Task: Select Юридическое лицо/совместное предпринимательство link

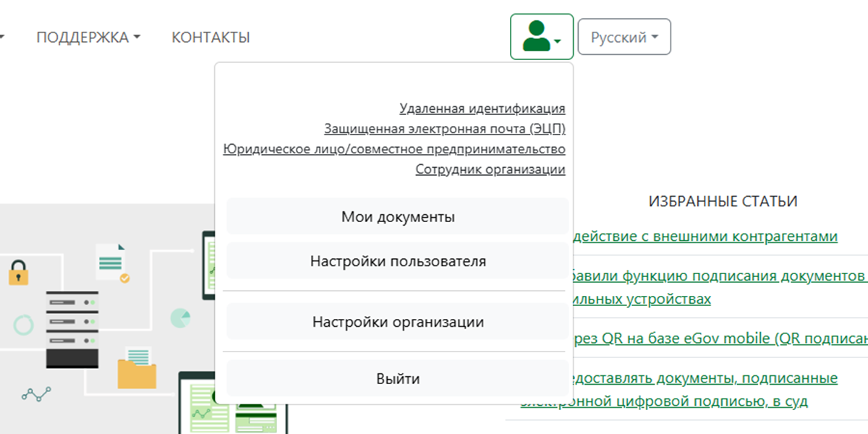Action: [394, 149]
